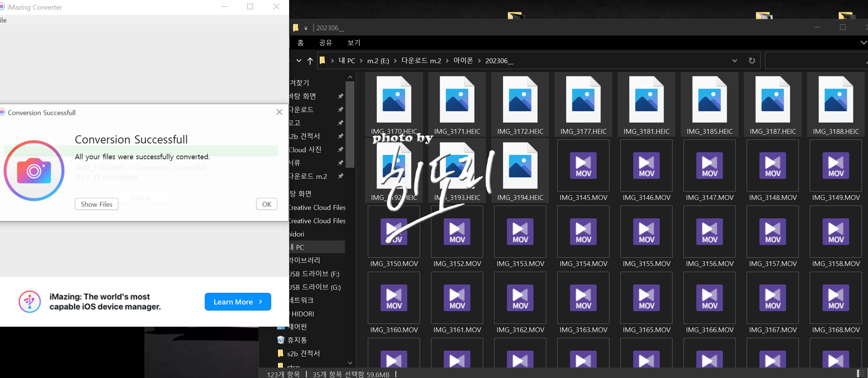Click m.2 (E:) in address breadcrumb
Viewport: 868px width, 378px height.
point(378,61)
